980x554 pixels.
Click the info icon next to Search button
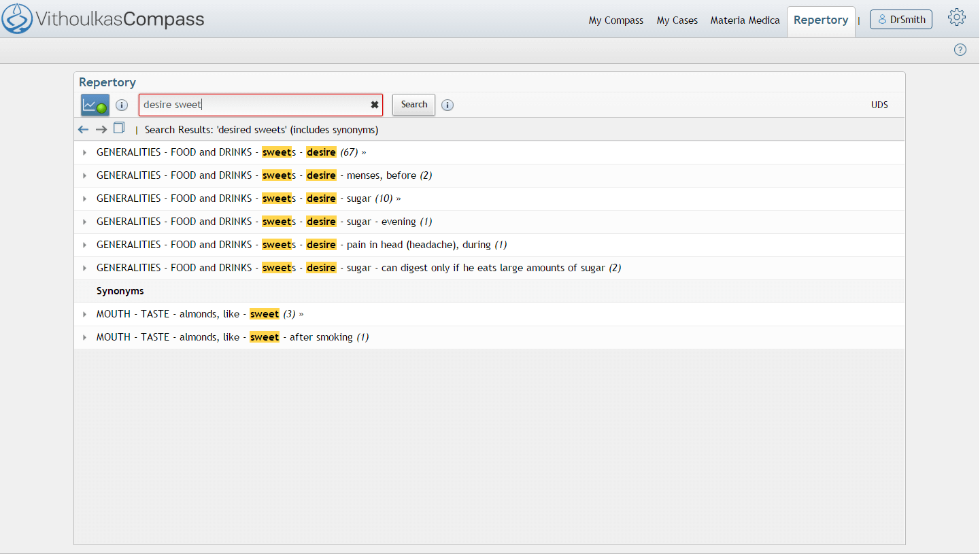click(447, 105)
